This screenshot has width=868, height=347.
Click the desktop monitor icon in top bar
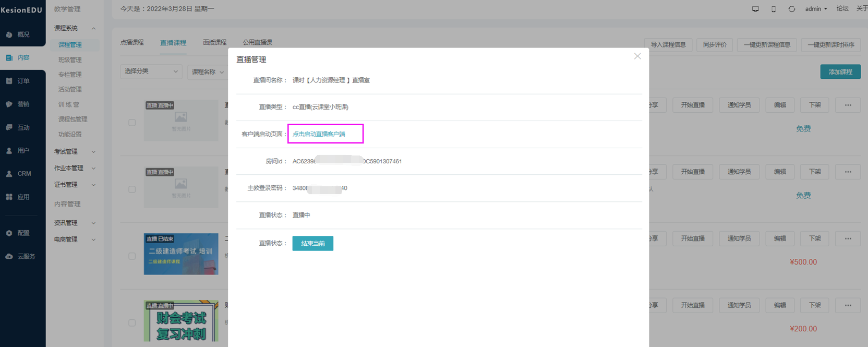[755, 9]
